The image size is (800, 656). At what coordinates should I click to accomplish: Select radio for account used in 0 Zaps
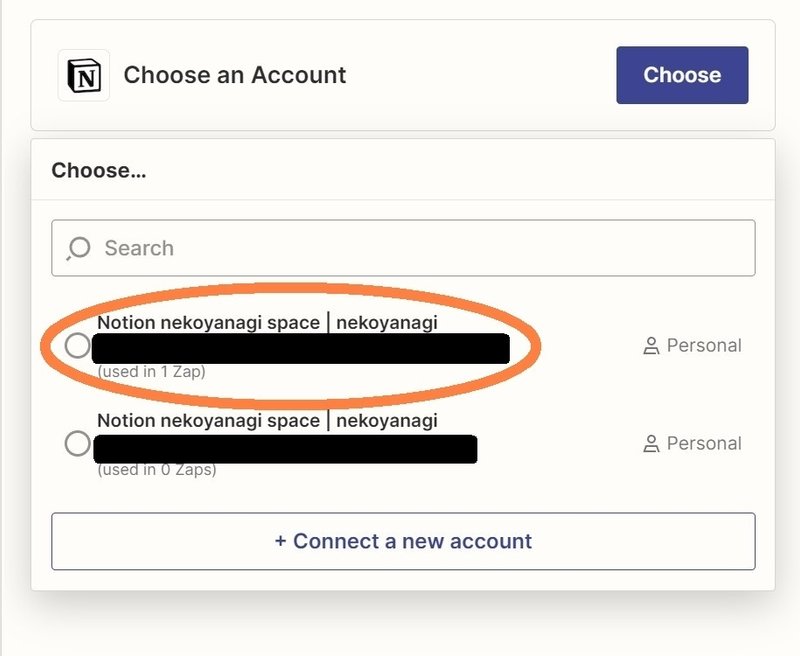[x=78, y=443]
